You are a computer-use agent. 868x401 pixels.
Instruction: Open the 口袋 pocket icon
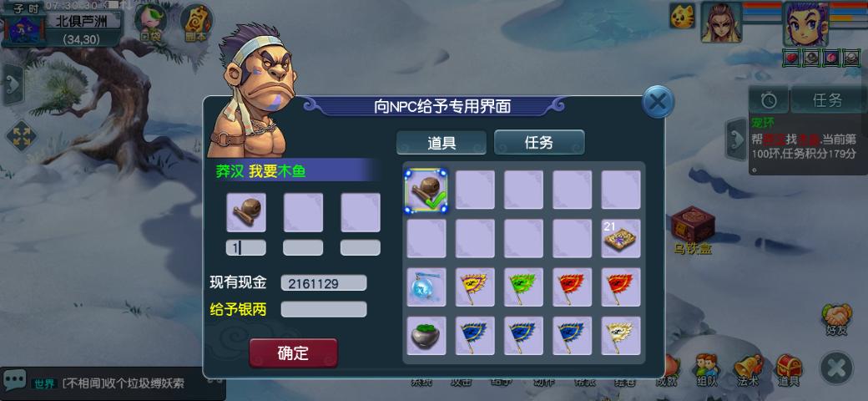(151, 23)
